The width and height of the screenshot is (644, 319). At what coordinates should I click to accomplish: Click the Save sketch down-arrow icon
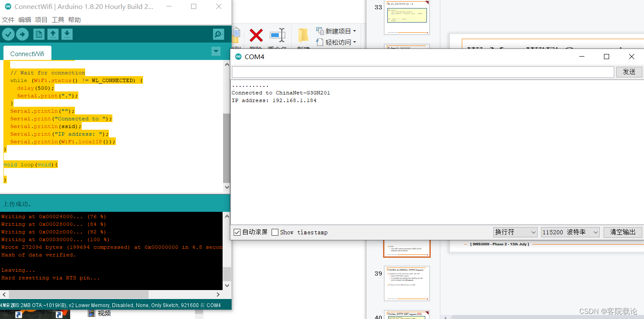click(67, 34)
